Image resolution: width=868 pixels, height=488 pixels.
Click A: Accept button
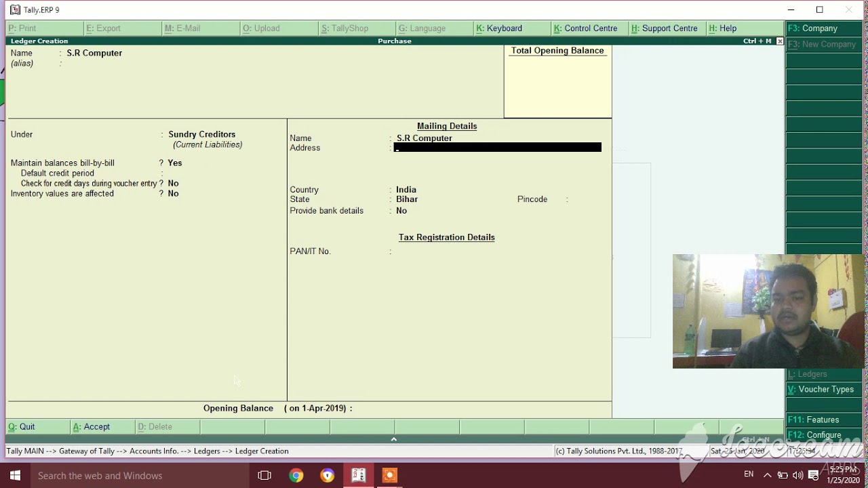coord(102,426)
